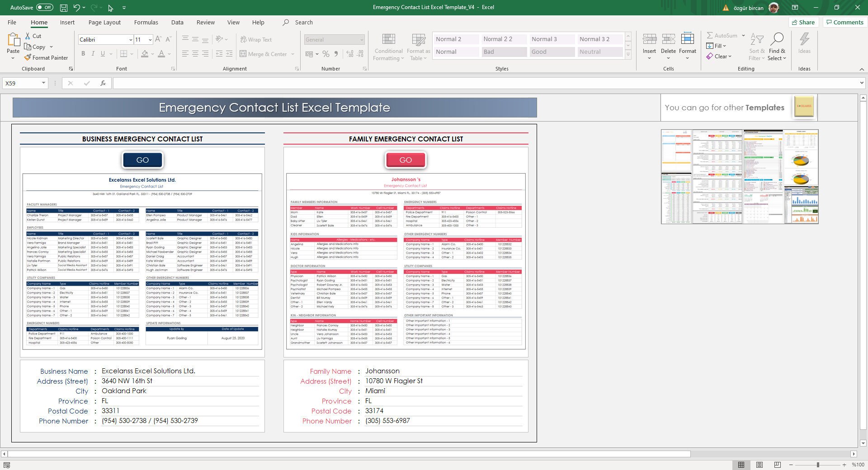
Task: Apply Percent Style number formatting
Action: click(x=325, y=54)
